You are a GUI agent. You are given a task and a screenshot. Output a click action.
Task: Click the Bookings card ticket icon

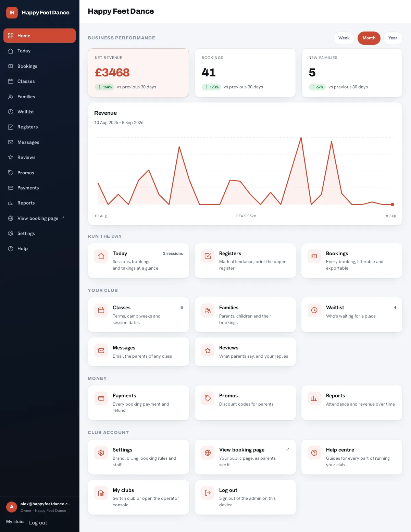click(314, 256)
